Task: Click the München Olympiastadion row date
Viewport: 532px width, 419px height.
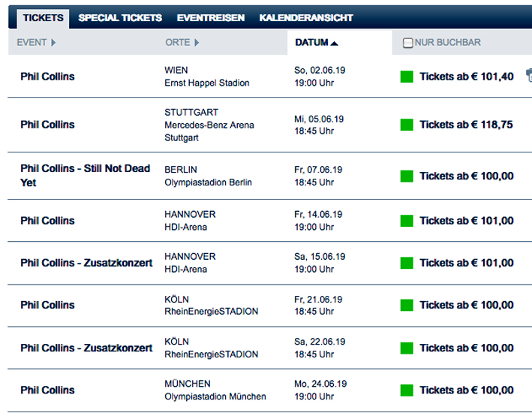Action: (x=320, y=390)
